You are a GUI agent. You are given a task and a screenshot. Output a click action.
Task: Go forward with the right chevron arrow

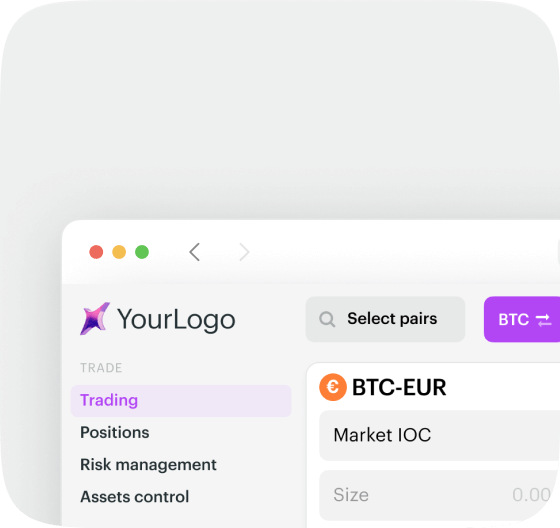(x=244, y=252)
